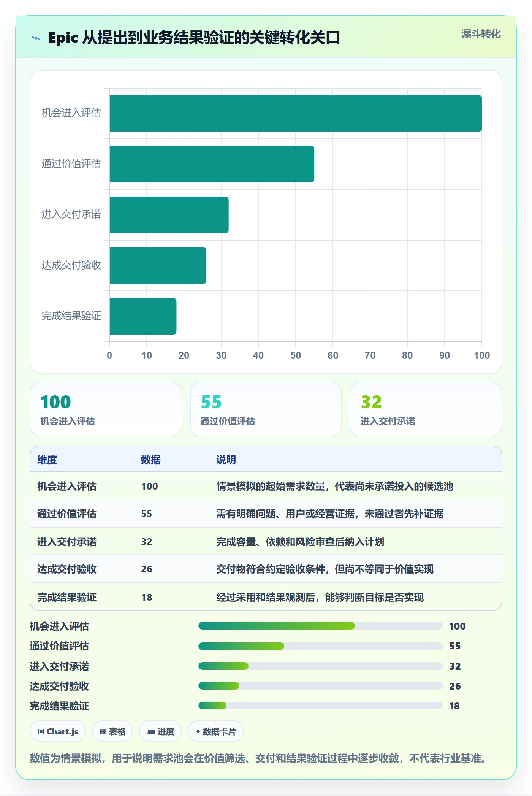Click the description 经过采用和结果观测后，能够判断目标是否实现
Screen dimensions: 532x796
pos(320,597)
